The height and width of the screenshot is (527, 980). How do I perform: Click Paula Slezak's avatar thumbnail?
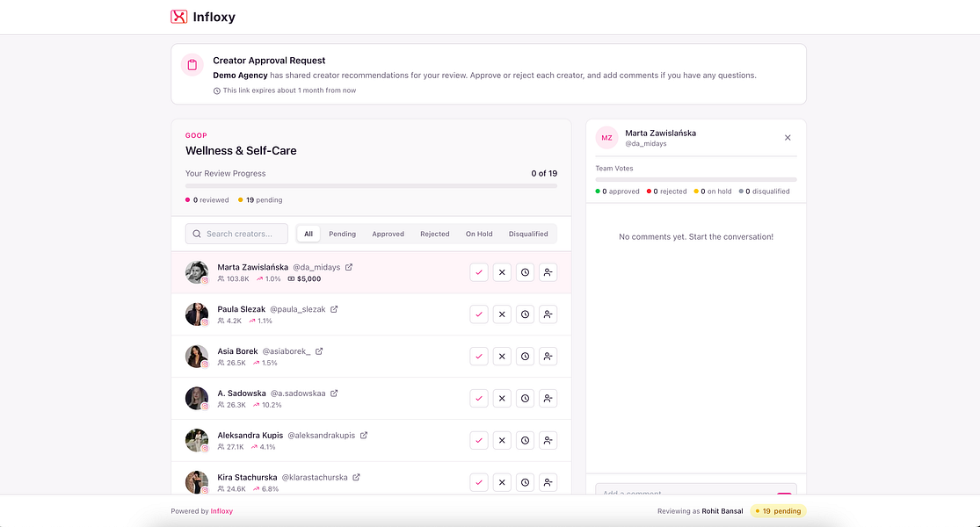pos(197,314)
